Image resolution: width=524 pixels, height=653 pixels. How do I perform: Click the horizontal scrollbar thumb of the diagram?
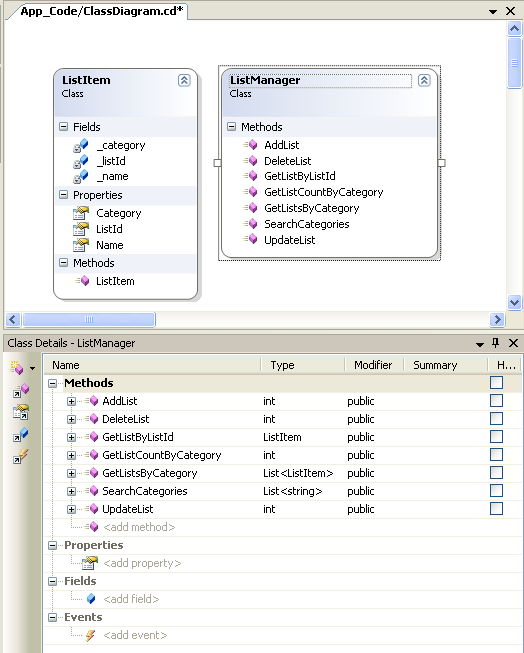click(x=89, y=319)
